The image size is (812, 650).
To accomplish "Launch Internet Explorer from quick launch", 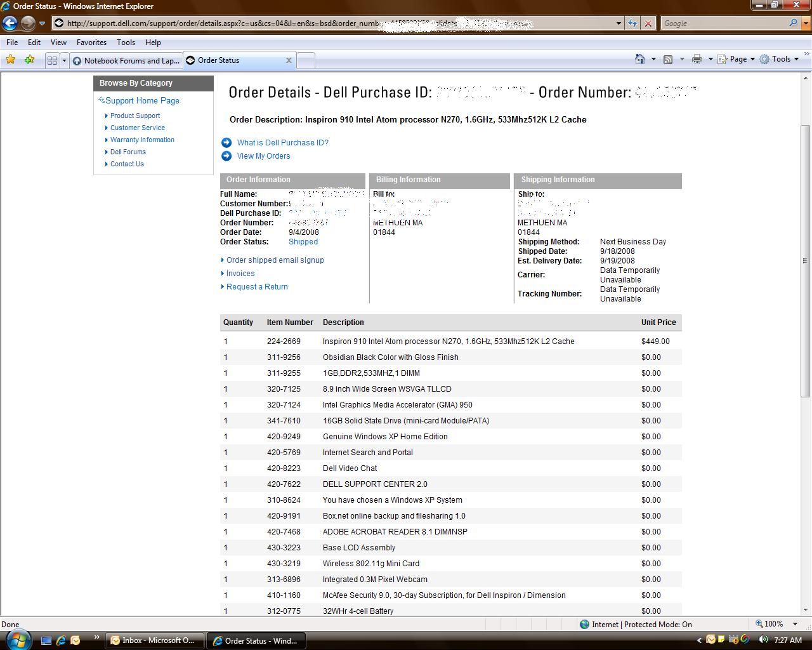I will pos(61,640).
